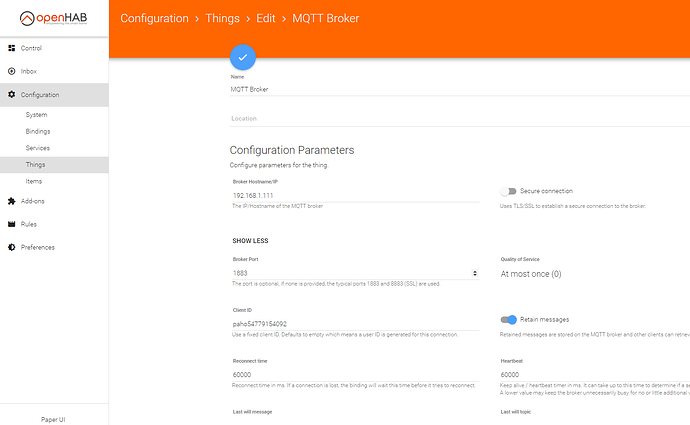Collapse parameters with SHOW LESS
The image size is (690, 425).
[249, 241]
